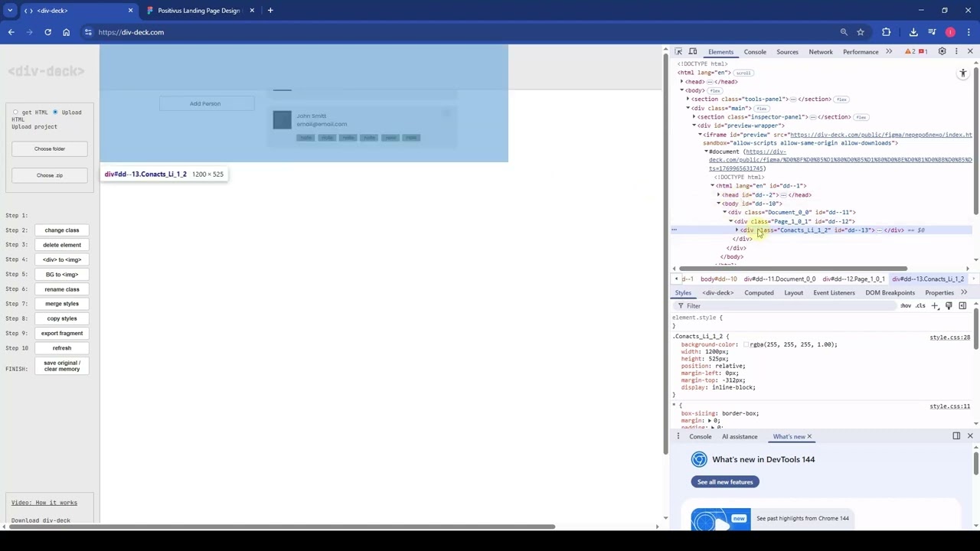Select the get HTML radio option
This screenshot has width=980, height=551.
click(16, 112)
